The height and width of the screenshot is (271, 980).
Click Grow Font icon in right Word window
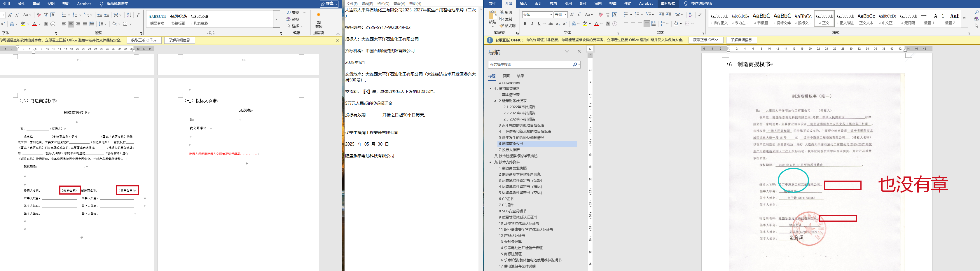click(572, 15)
